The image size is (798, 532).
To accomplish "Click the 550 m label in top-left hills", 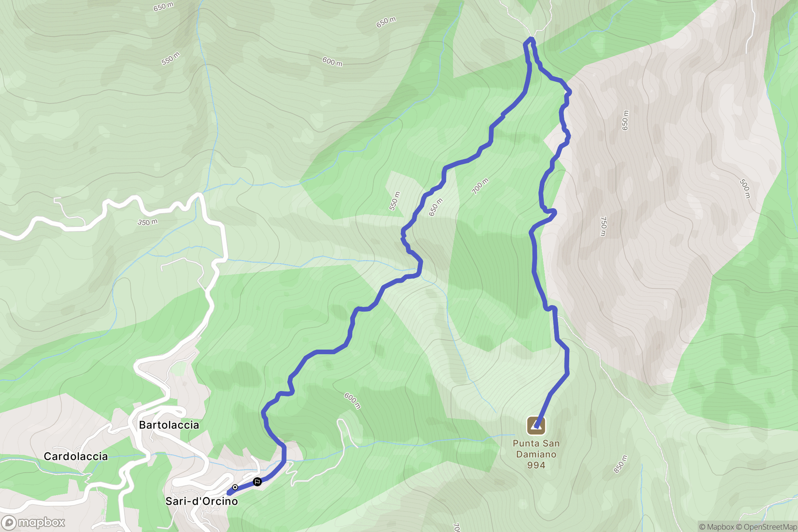I will 170,58.
